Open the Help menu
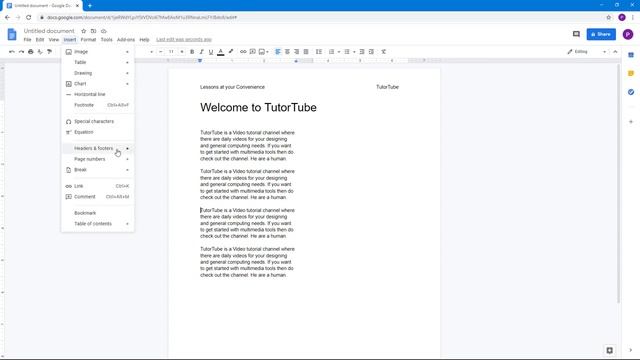Viewport: 640px width, 360px height. (144, 40)
